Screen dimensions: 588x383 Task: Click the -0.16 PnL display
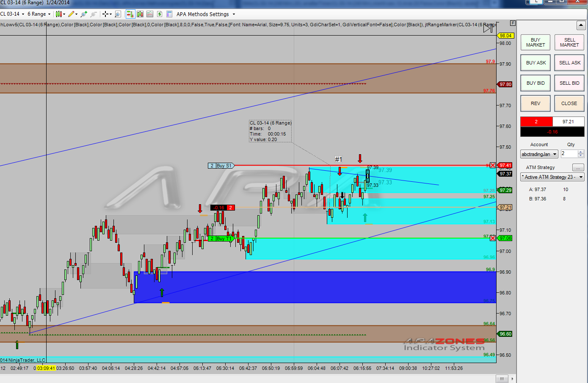pos(552,132)
